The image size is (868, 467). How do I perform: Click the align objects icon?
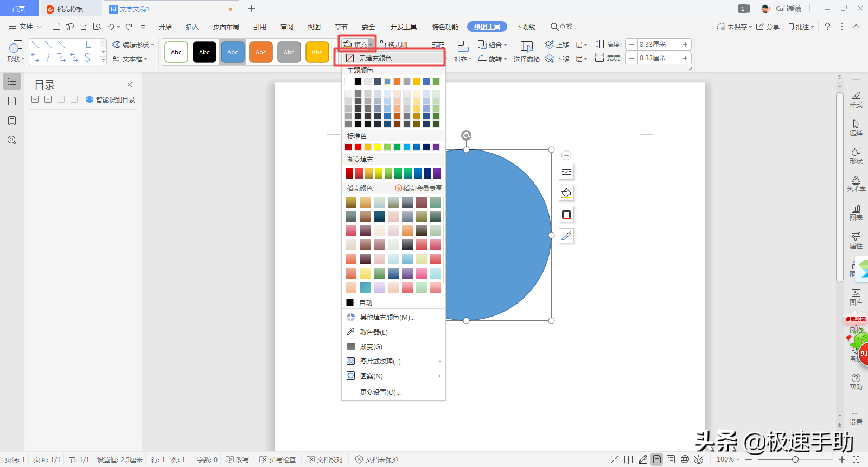click(x=462, y=47)
